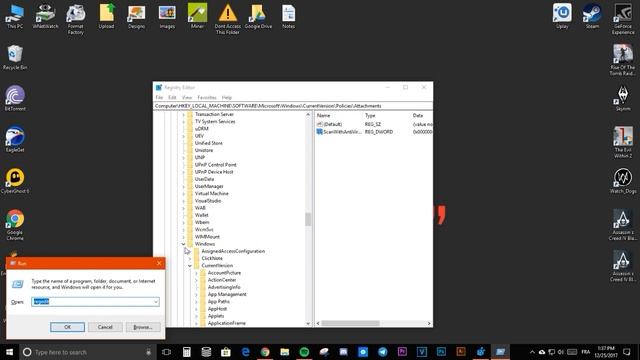
Task: Launch Rise Of The Tomb Raider shortcut
Action: [x=623, y=60]
